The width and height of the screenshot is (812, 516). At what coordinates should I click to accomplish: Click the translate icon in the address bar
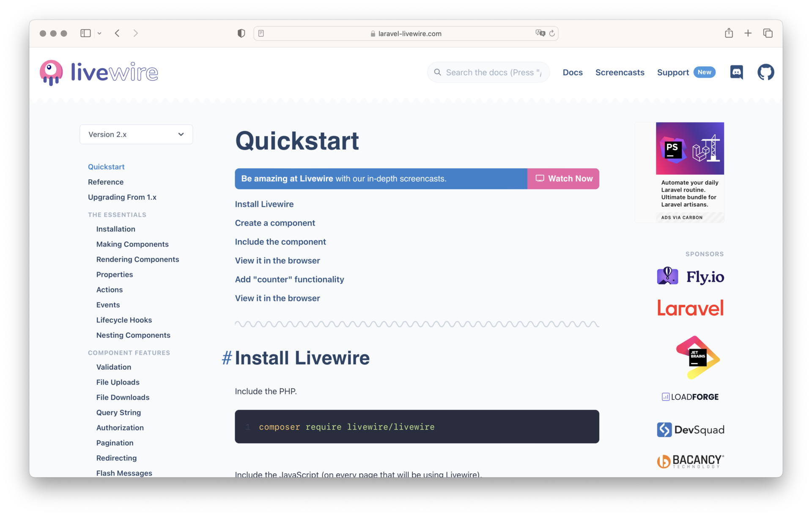click(x=540, y=33)
